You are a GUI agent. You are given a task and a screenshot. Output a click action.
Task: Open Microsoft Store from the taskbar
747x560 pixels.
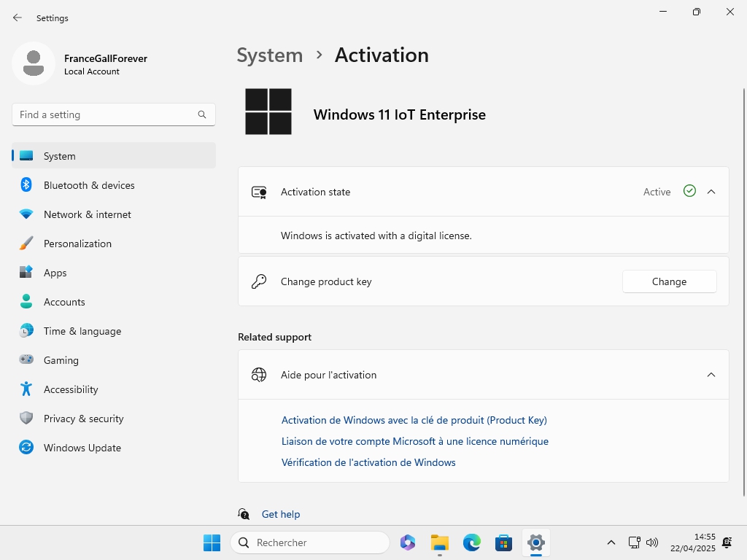pyautogui.click(x=503, y=542)
